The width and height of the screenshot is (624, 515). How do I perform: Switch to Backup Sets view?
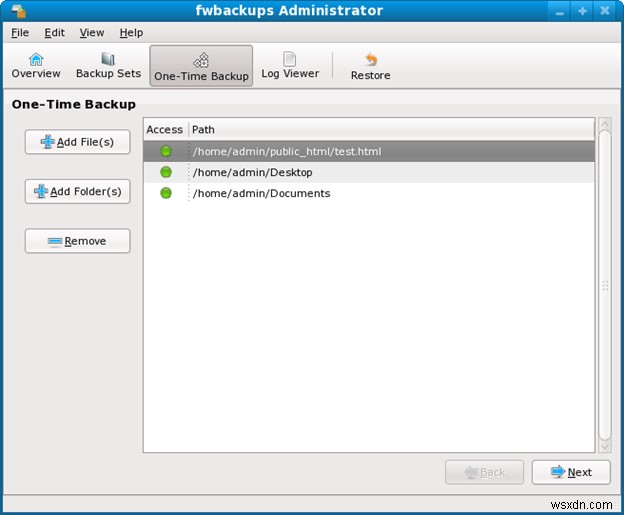coord(108,66)
